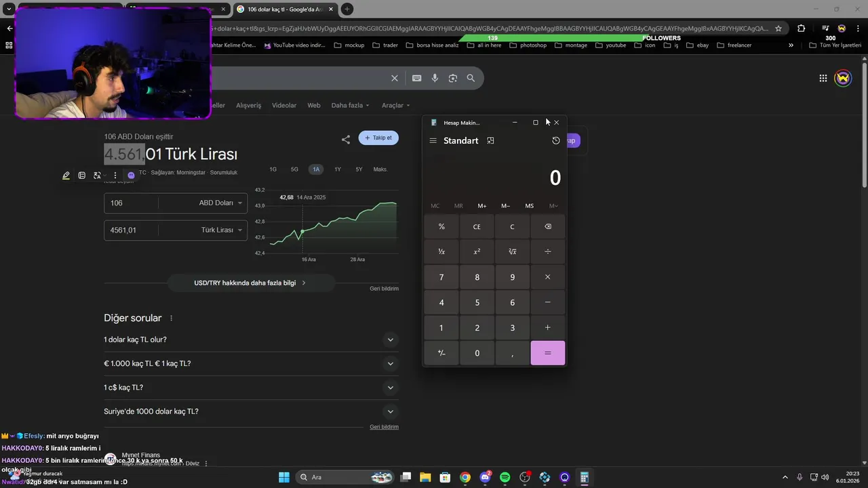Open the ABD Doları currency dropdown
Viewport: 868px width, 488px height.
(x=220, y=203)
